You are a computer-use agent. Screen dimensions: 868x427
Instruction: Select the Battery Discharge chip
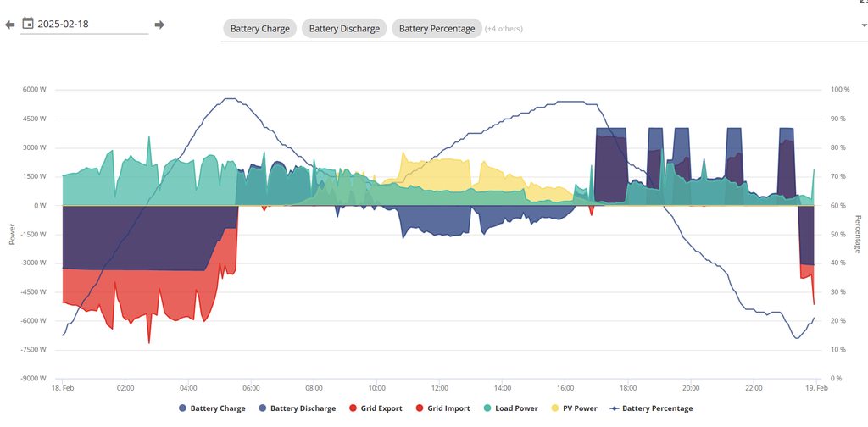(x=344, y=29)
